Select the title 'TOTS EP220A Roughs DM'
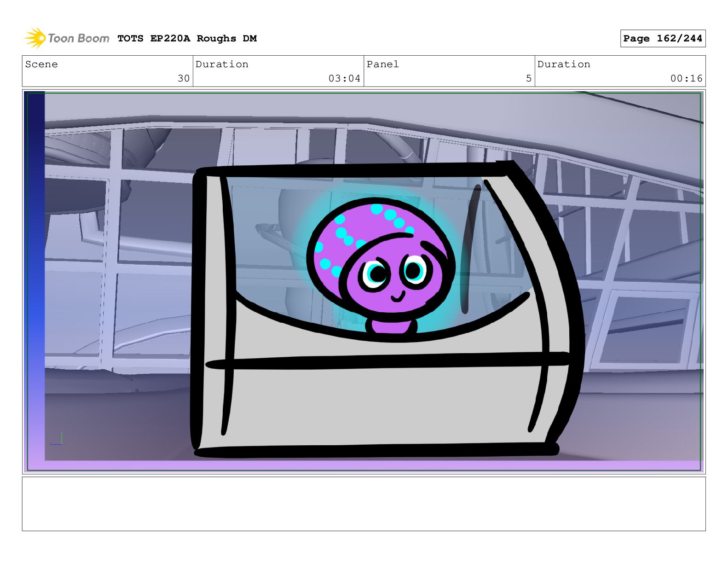 (187, 39)
